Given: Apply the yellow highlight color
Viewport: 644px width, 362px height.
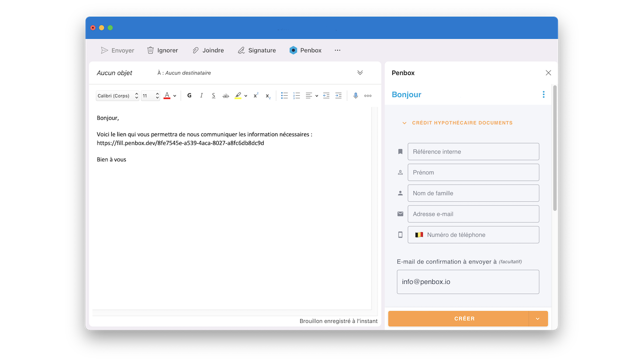Looking at the screenshot, I should tap(238, 96).
